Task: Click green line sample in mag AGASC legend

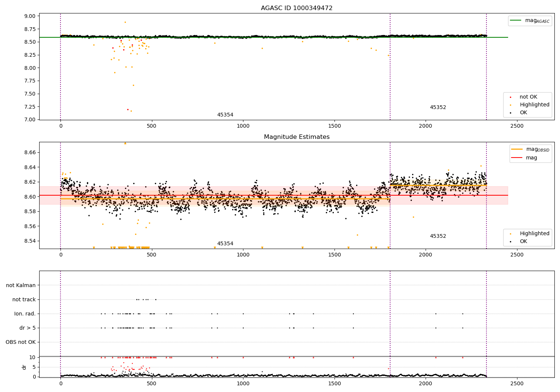Action: coord(516,21)
